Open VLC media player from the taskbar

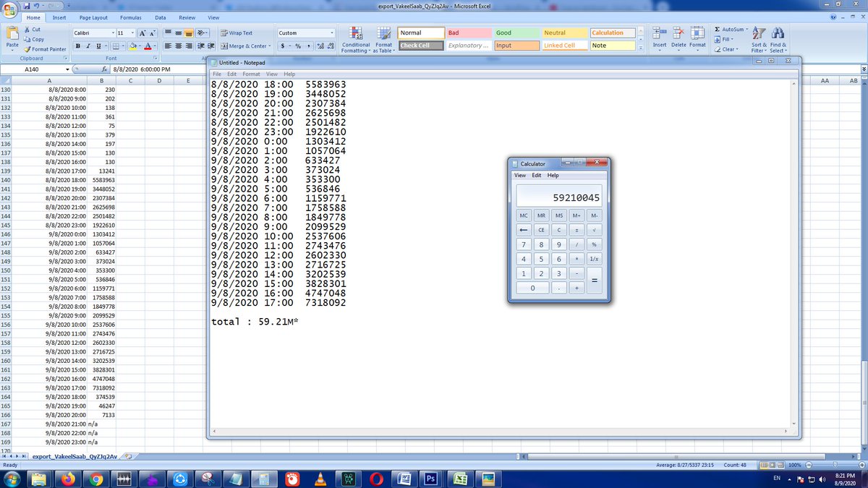(320, 479)
